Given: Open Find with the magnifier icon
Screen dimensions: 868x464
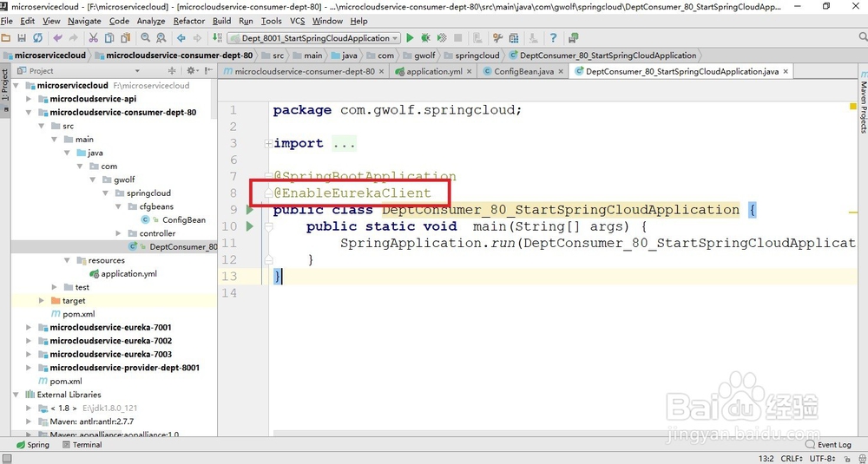Looking at the screenshot, I should point(146,38).
